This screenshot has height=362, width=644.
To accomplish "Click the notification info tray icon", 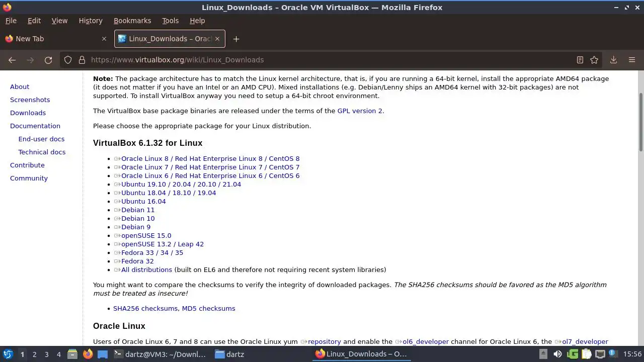I will pyautogui.click(x=613, y=354).
